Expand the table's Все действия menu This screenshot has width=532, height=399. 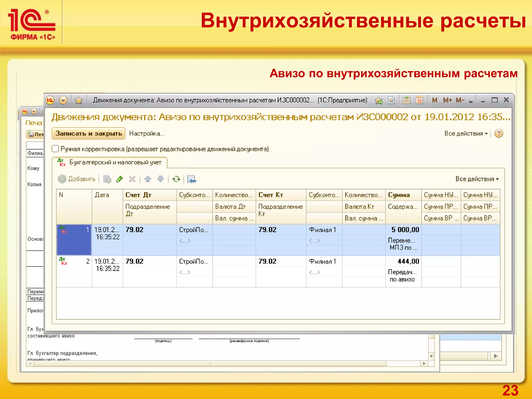coord(477,179)
